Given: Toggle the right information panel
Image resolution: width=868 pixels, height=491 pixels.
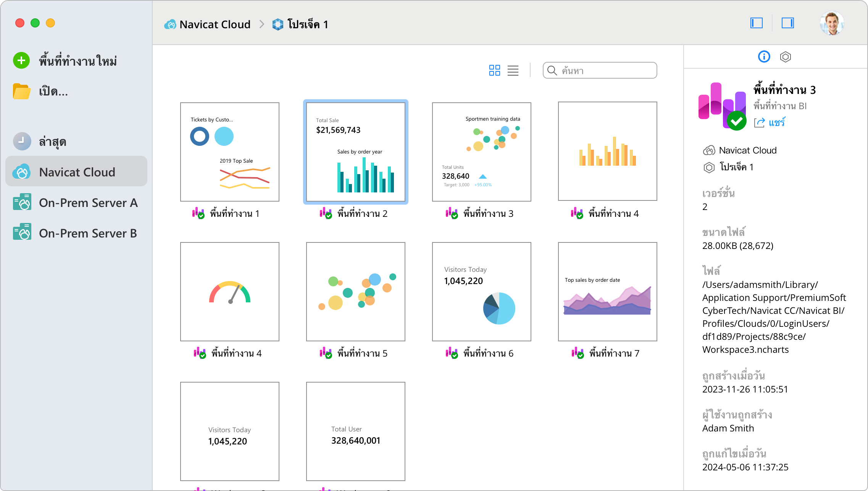Looking at the screenshot, I should tap(787, 23).
